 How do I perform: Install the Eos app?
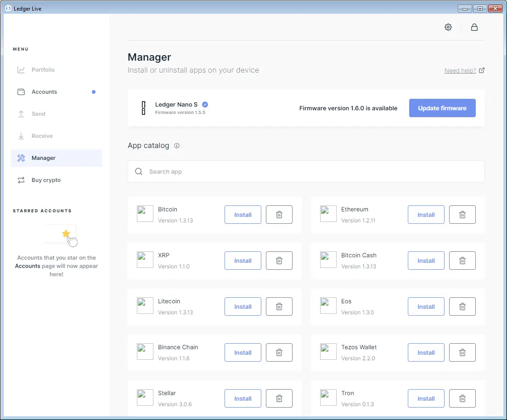tap(426, 306)
